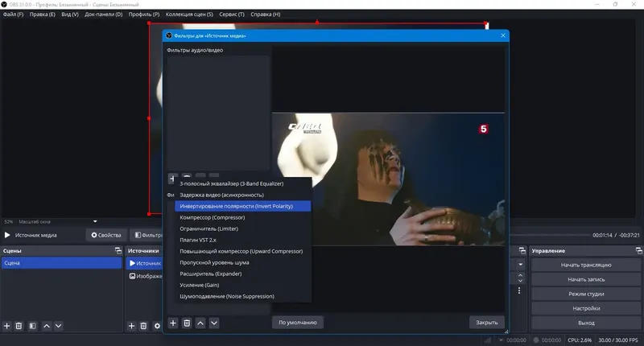The width and height of the screenshot is (644, 346).
Task: Move effect filter down in Filters dialog
Action: [x=214, y=323]
